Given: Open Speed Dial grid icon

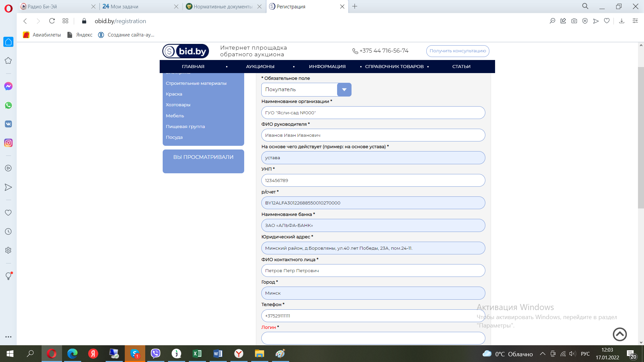Looking at the screenshot, I should (x=65, y=21).
